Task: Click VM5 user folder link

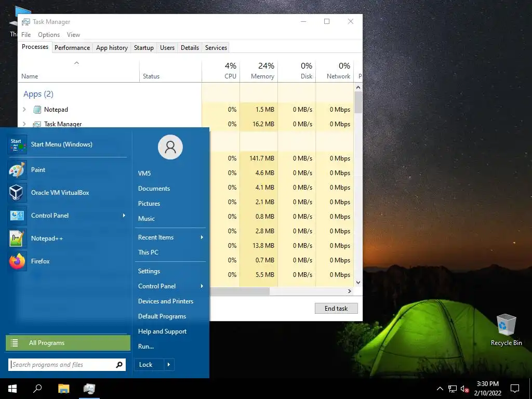Action: click(x=144, y=174)
